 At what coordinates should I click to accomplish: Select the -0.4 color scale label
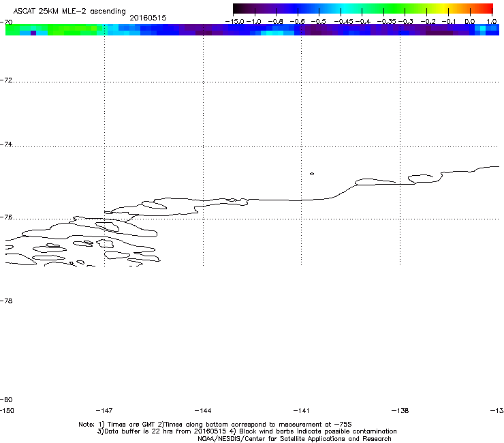tap(362, 22)
